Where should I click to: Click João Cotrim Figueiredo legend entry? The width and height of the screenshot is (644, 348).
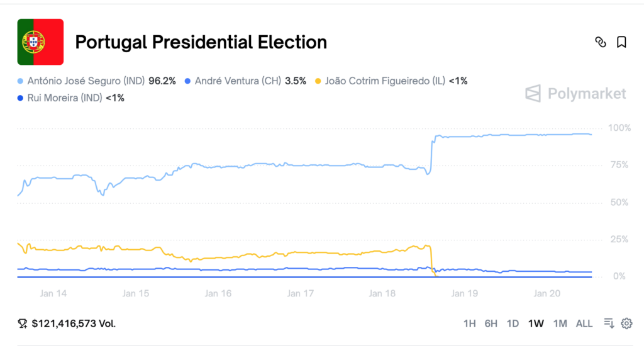391,81
